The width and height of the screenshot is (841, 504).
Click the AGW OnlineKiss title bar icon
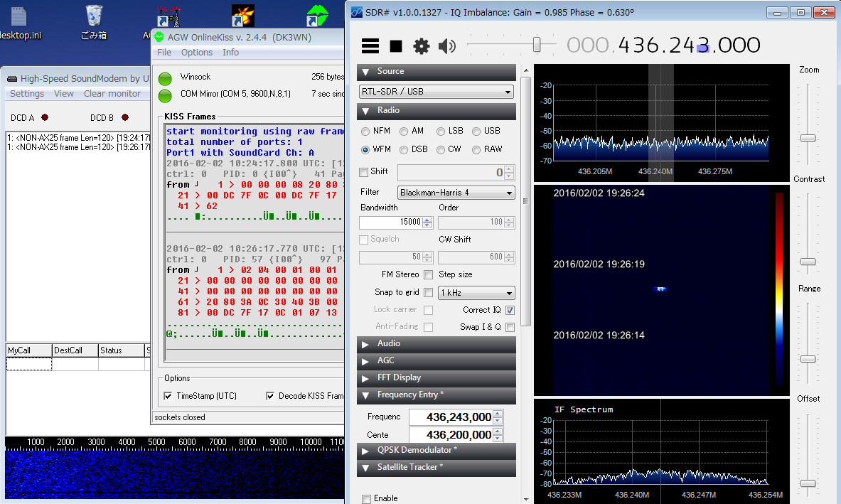pyautogui.click(x=159, y=37)
